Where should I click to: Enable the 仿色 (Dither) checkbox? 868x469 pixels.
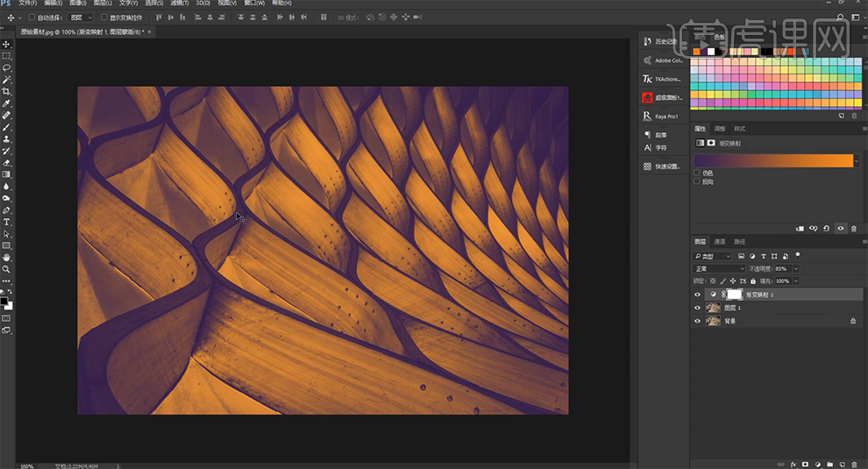(x=697, y=173)
